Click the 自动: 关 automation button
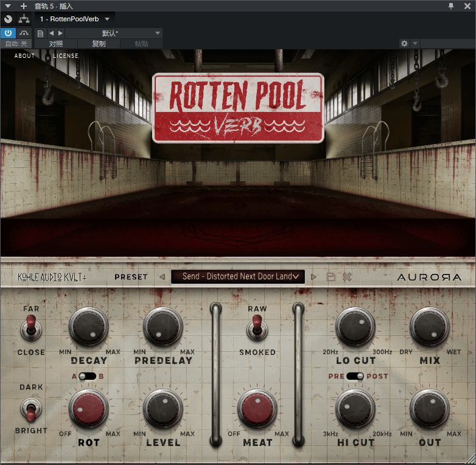Screen dimensions: 476x465 (x=16, y=44)
